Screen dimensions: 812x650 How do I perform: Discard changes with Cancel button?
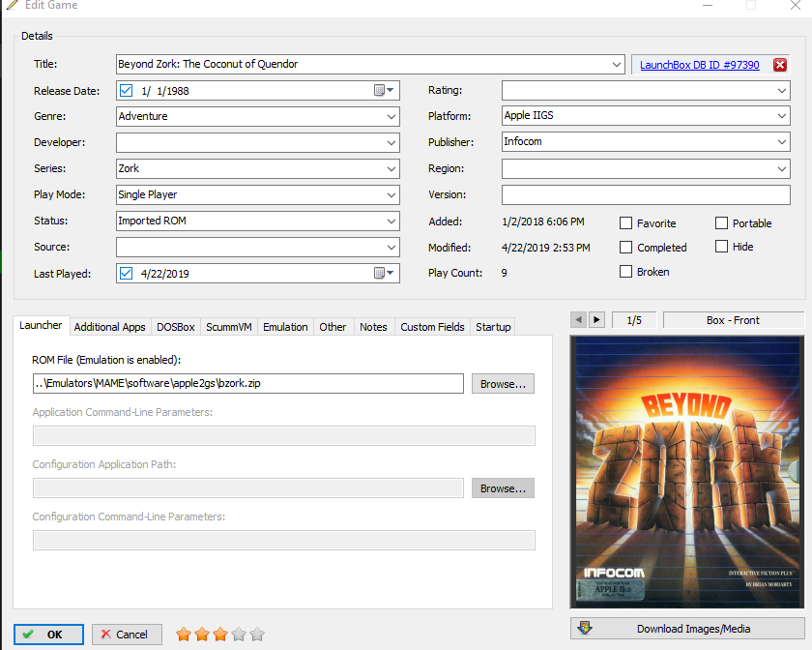pyautogui.click(x=127, y=635)
